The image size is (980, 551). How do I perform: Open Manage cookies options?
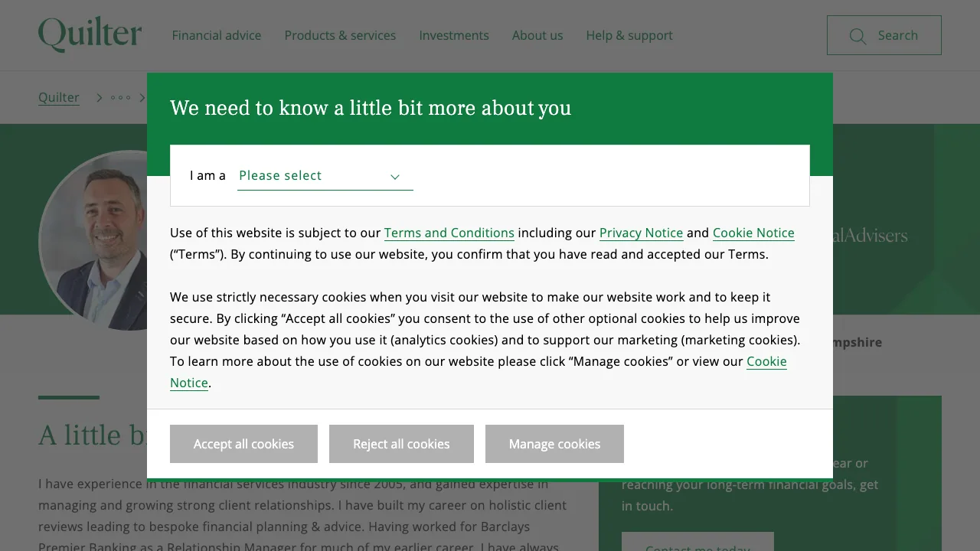(554, 444)
